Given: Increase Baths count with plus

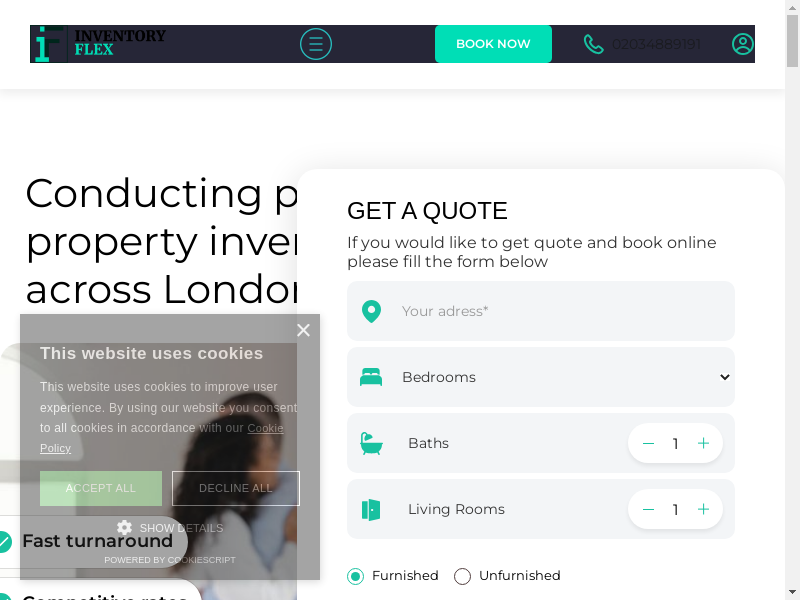Looking at the screenshot, I should pyautogui.click(x=703, y=443).
